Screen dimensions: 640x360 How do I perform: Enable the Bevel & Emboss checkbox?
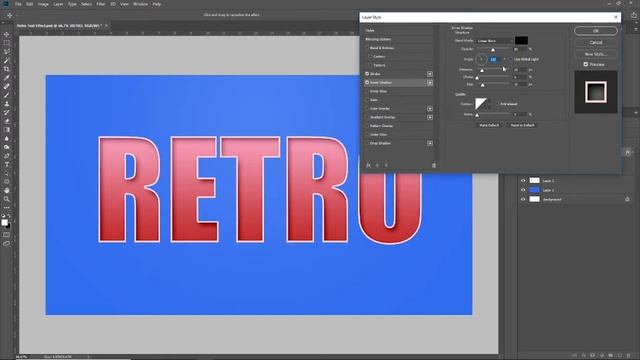tap(367, 48)
